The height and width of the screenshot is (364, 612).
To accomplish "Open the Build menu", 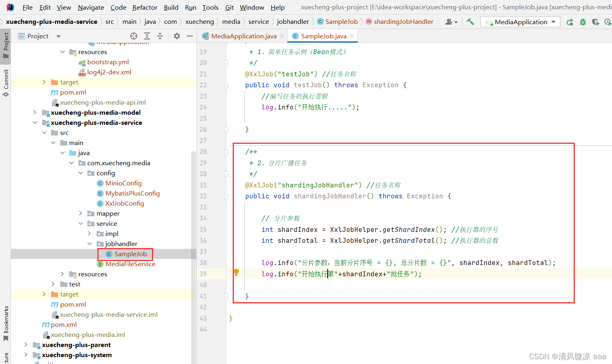I will pos(171,7).
